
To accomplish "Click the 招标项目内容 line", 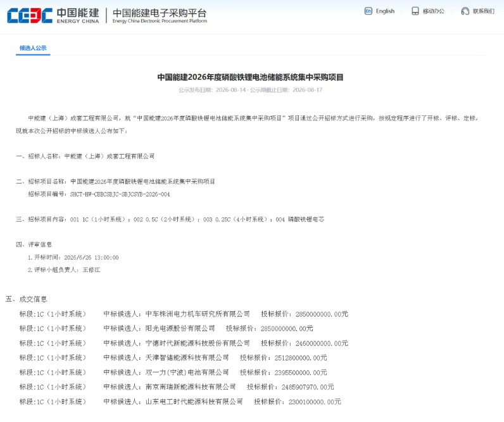I will point(170,219).
